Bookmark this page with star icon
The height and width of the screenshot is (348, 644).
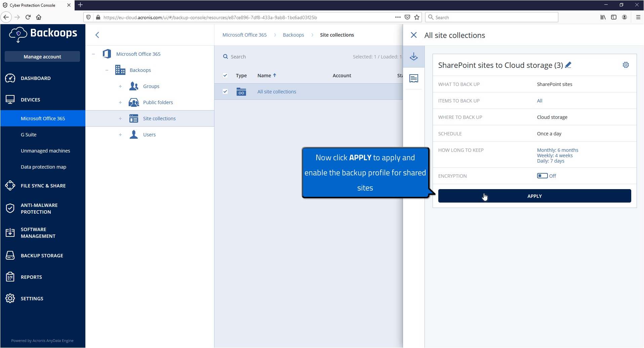pyautogui.click(x=417, y=17)
